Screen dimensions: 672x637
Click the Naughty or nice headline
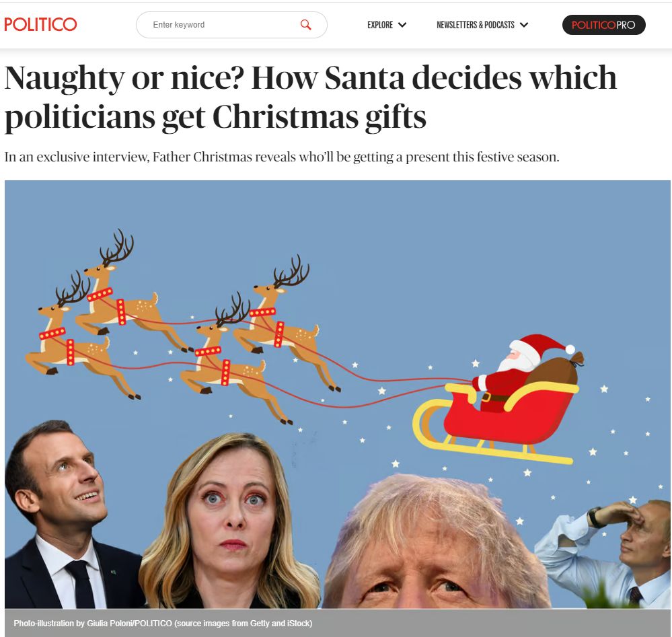point(310,97)
